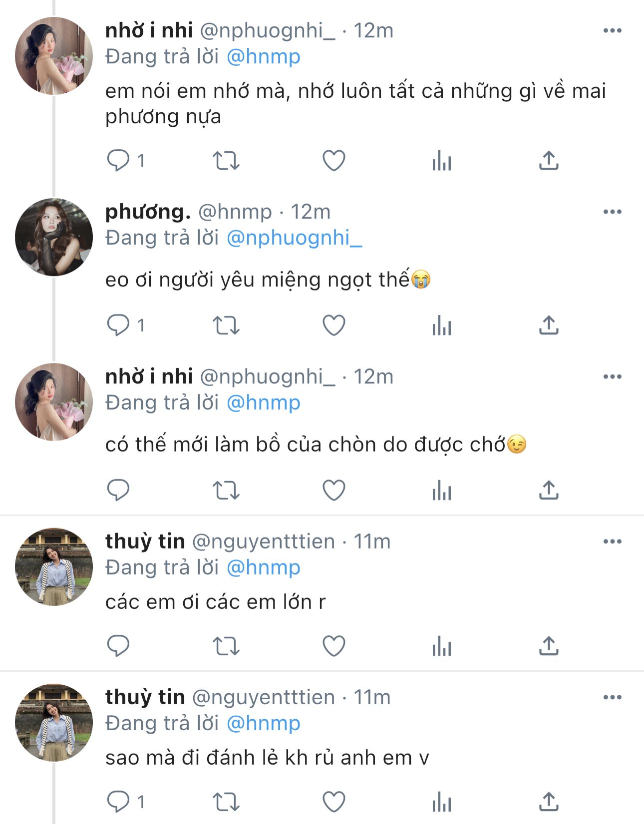This screenshot has height=824, width=644.
Task: Open thuỳ tin's avatar on "các em ơi" tweet
Action: [54, 567]
